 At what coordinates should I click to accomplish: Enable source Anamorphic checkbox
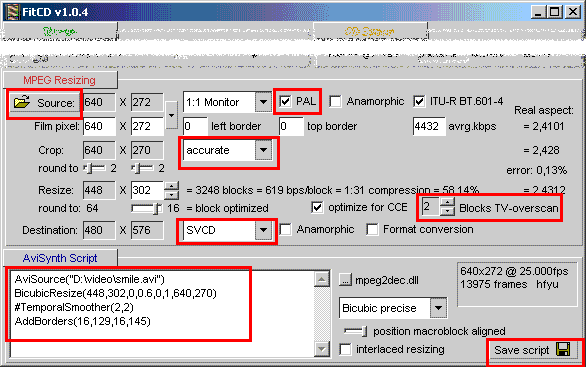[335, 101]
